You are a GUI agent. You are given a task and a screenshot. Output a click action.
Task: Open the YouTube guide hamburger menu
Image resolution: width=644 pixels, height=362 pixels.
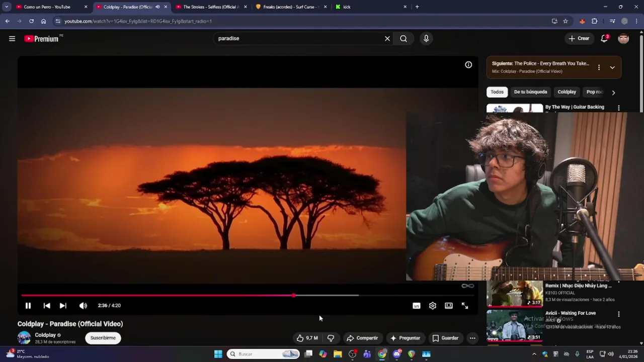point(12,39)
